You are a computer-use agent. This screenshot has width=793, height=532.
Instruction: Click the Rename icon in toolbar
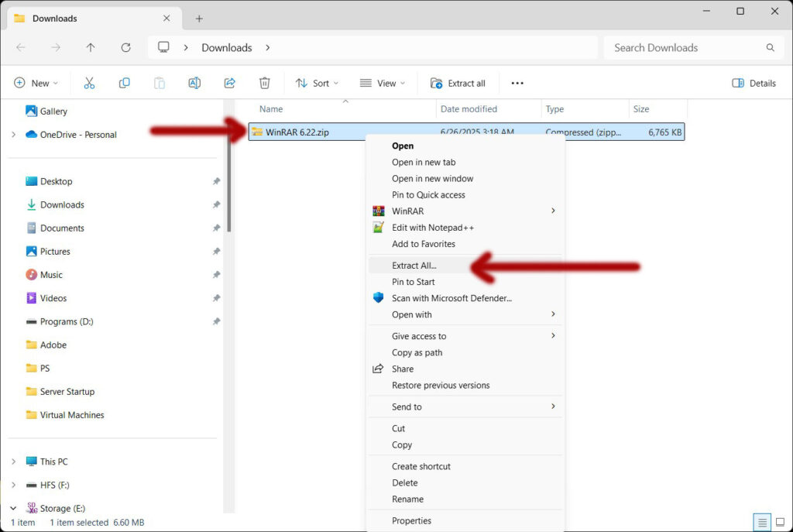[194, 83]
